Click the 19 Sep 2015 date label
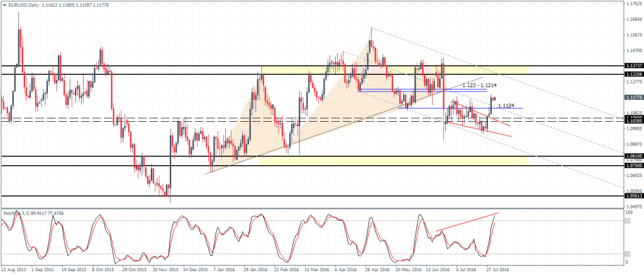The height and width of the screenshot is (275, 644). [x=74, y=270]
